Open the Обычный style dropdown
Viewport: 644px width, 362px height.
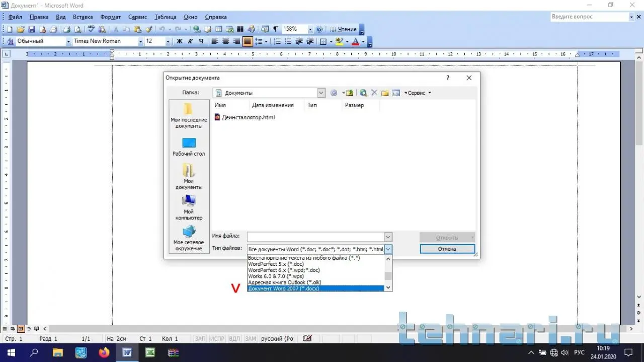tap(68, 41)
